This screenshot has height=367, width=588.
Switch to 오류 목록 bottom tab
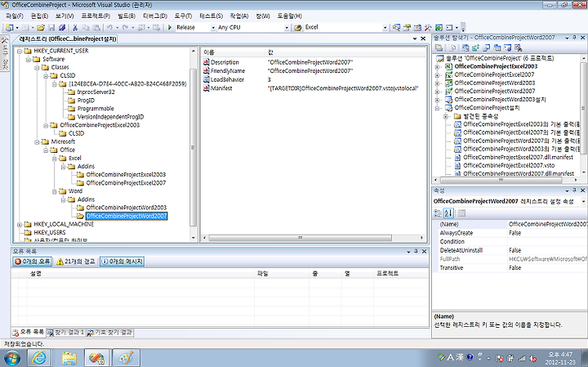(x=29, y=333)
